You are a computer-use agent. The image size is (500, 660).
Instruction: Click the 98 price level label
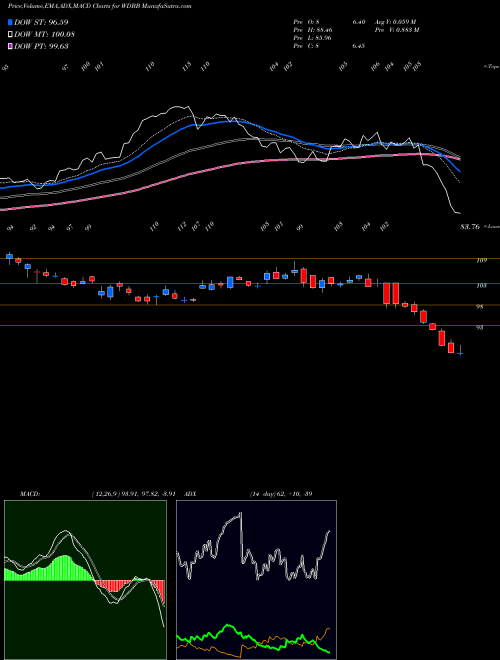[x=479, y=307]
